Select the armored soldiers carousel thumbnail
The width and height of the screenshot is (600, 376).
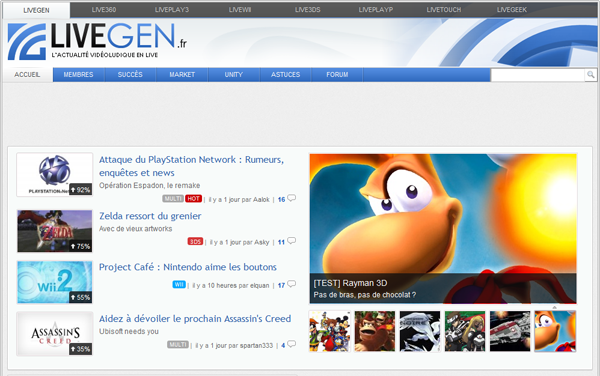(465, 331)
